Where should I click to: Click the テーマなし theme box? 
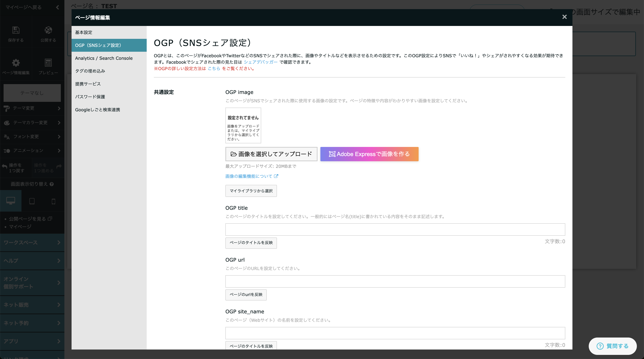pos(32,93)
